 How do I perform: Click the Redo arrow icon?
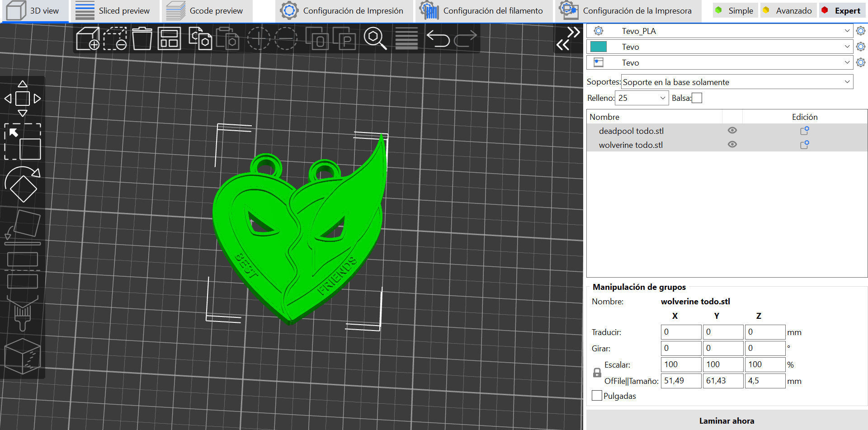465,38
